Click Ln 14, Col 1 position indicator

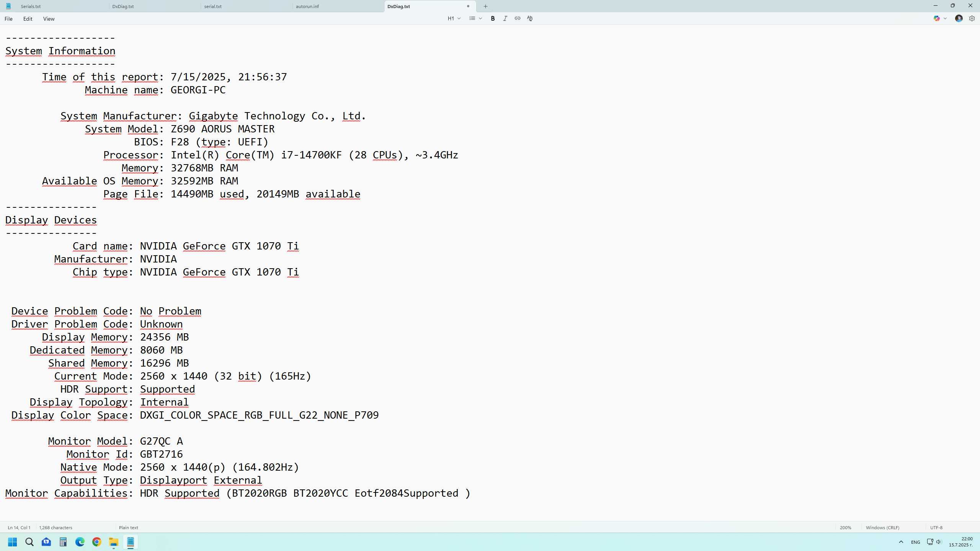19,528
